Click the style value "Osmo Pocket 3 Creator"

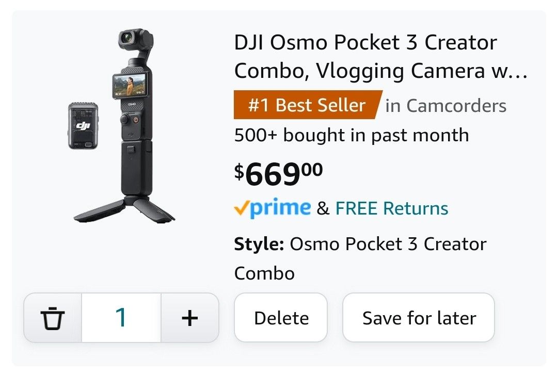point(388,243)
